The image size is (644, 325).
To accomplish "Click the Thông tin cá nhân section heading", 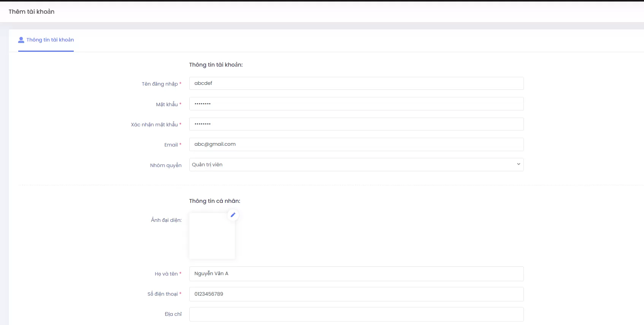I will pyautogui.click(x=214, y=201).
